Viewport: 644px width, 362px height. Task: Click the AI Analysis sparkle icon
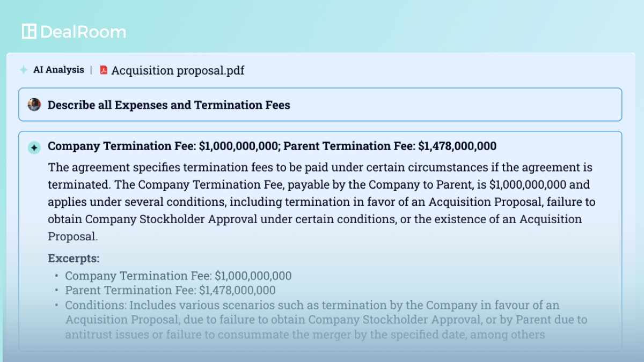tap(24, 70)
